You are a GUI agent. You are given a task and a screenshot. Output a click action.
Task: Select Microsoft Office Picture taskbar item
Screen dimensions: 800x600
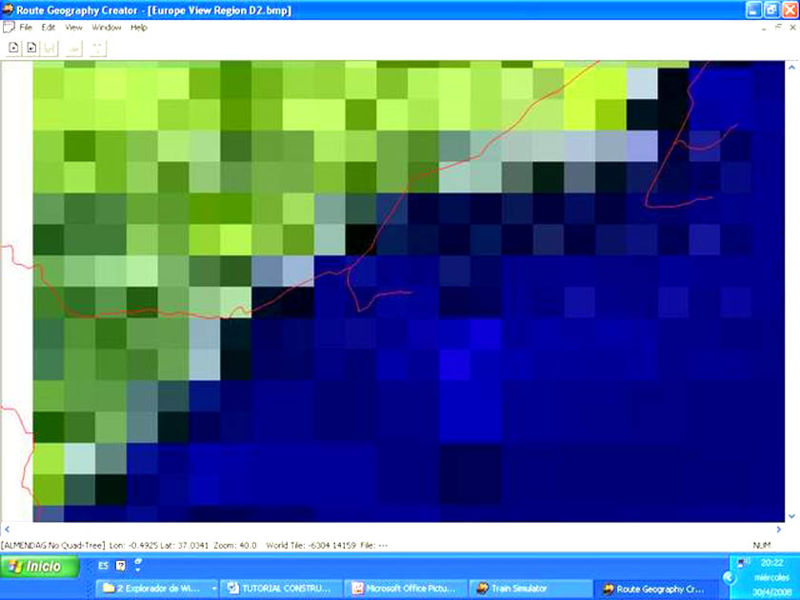coord(405,588)
